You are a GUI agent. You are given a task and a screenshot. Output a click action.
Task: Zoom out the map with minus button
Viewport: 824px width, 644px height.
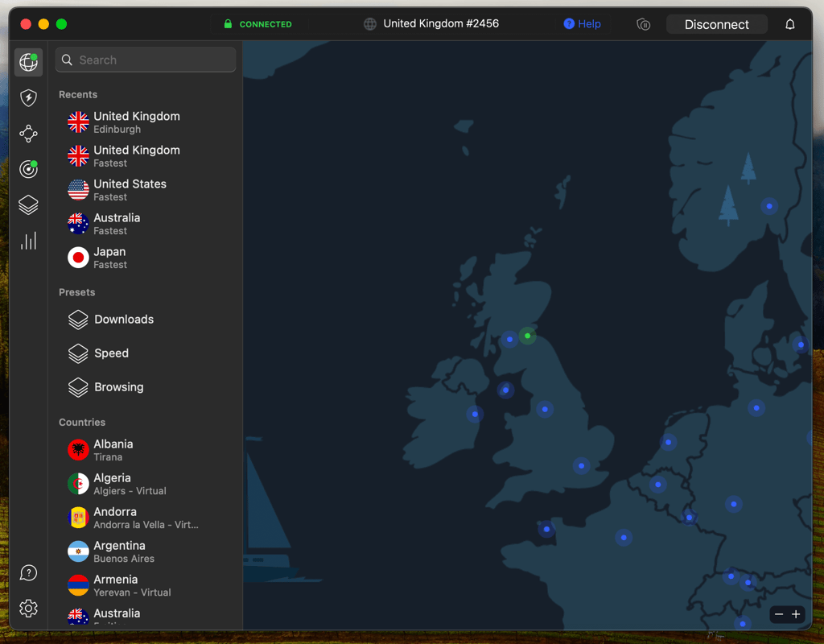779,614
